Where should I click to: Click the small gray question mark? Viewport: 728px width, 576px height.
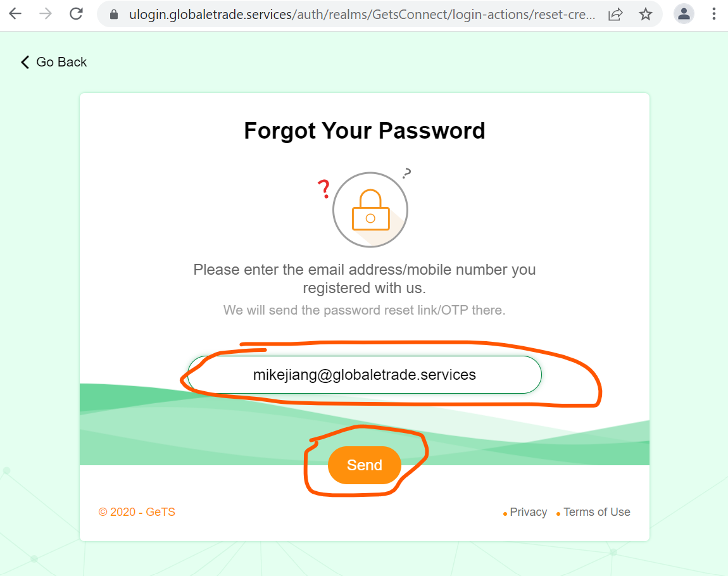tap(406, 173)
